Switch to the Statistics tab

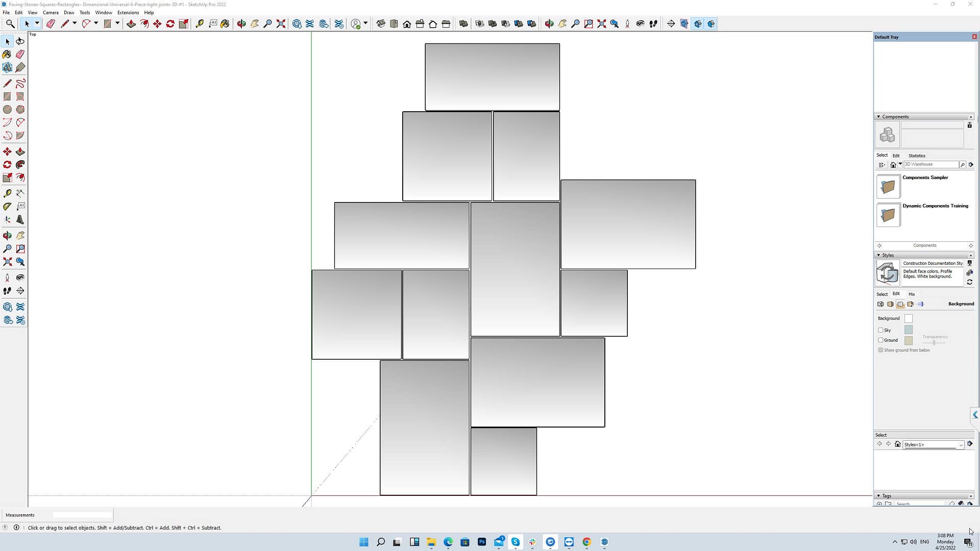click(917, 156)
